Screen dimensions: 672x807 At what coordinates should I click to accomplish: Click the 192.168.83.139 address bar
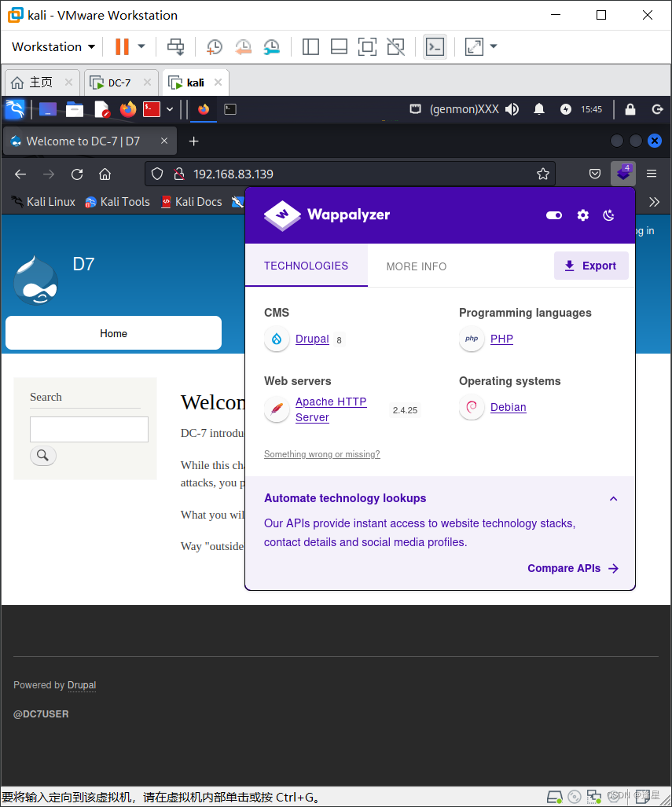click(x=351, y=174)
